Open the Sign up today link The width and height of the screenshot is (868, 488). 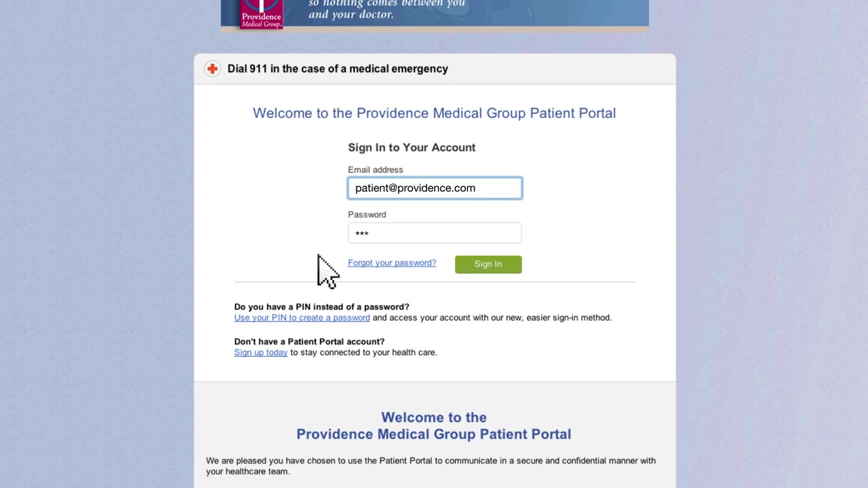point(260,352)
